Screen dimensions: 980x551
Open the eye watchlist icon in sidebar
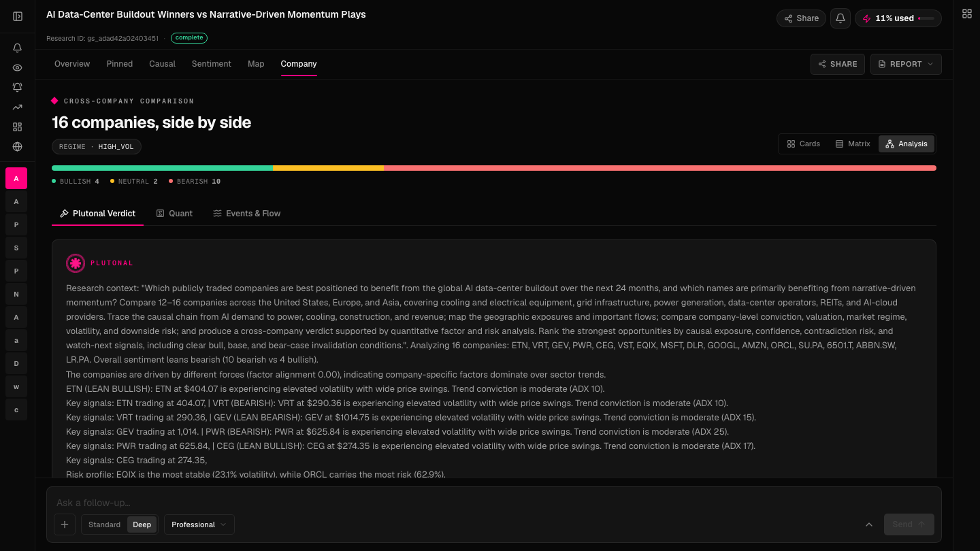(x=18, y=68)
